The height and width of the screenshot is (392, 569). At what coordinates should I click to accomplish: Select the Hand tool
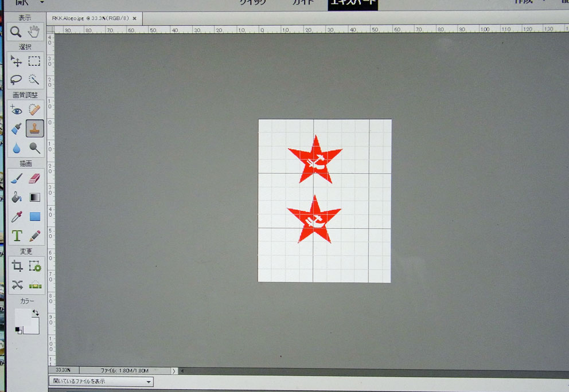(x=34, y=32)
